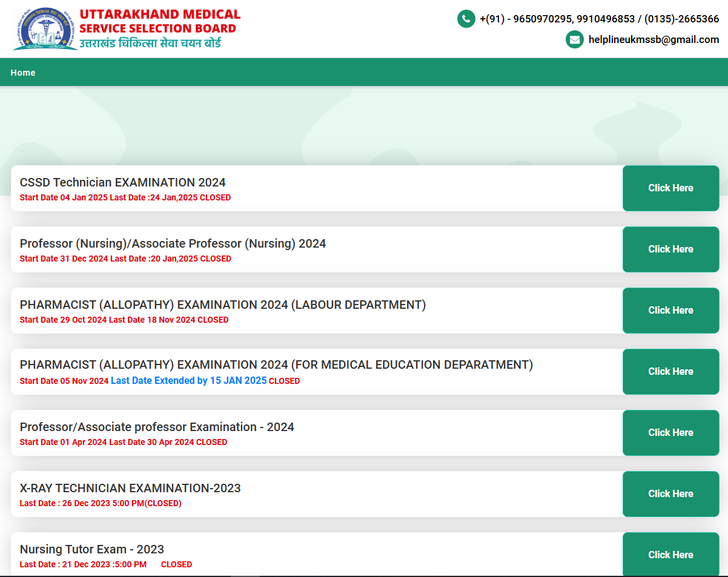Click Here for Nursing Tutor Exam 2023
The width and height of the screenshot is (728, 577).
click(670, 554)
